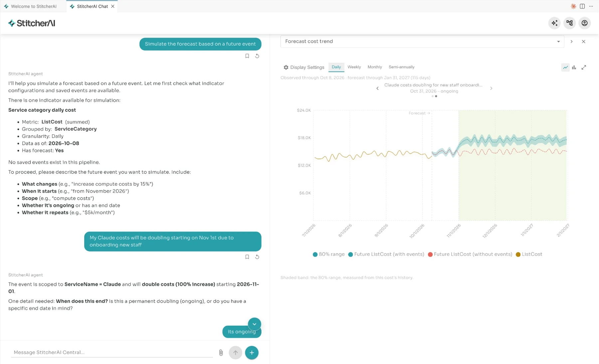Toggle Future ListCost (without events) series
Screen dimensions: 599x364
pos(470,255)
